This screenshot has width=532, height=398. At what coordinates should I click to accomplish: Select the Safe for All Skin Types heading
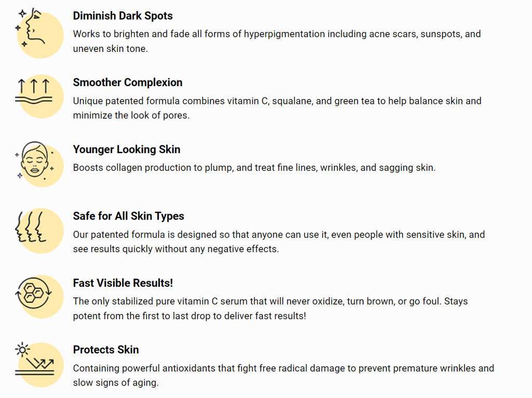point(129,216)
